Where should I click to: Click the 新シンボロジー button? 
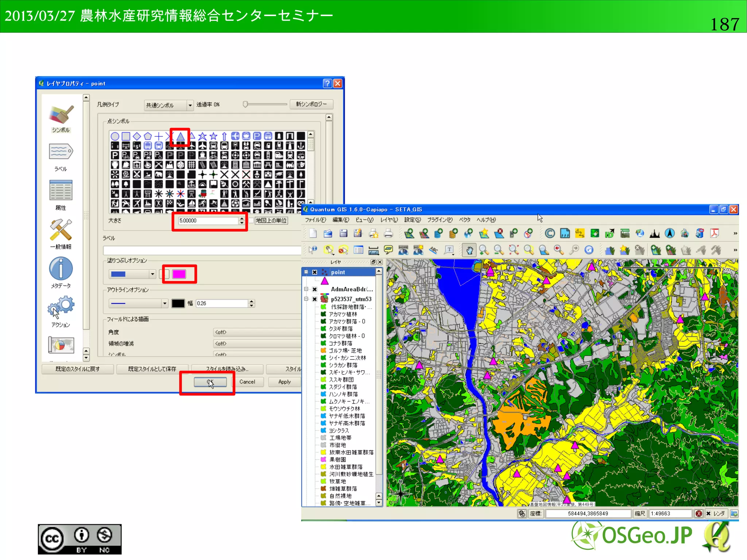click(x=311, y=104)
